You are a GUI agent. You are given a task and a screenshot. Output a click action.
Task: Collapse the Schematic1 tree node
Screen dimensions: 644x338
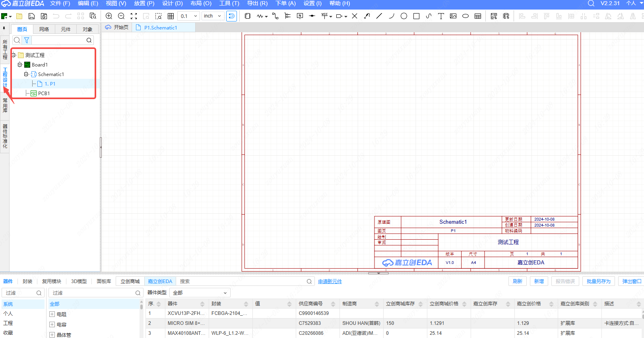26,74
